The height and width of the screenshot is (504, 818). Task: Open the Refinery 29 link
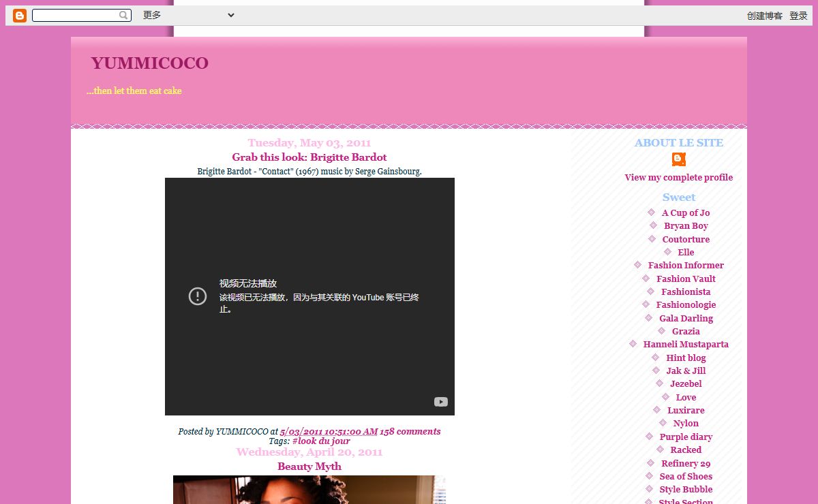pyautogui.click(x=686, y=463)
